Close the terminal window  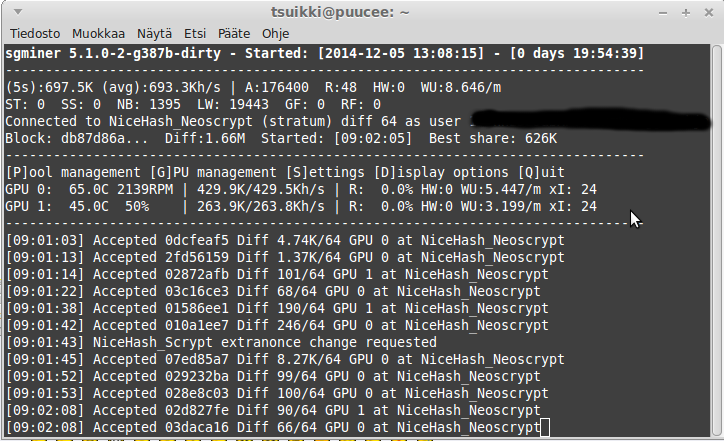(709, 13)
